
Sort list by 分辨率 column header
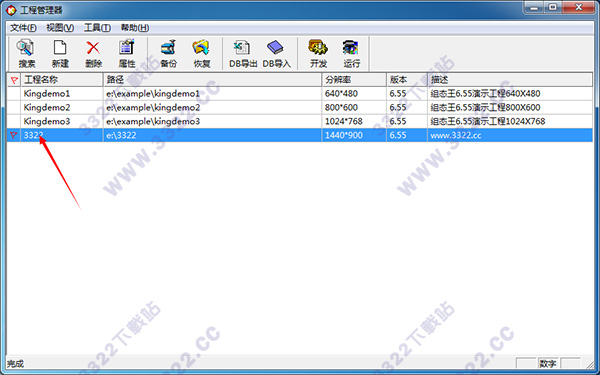[x=354, y=80]
